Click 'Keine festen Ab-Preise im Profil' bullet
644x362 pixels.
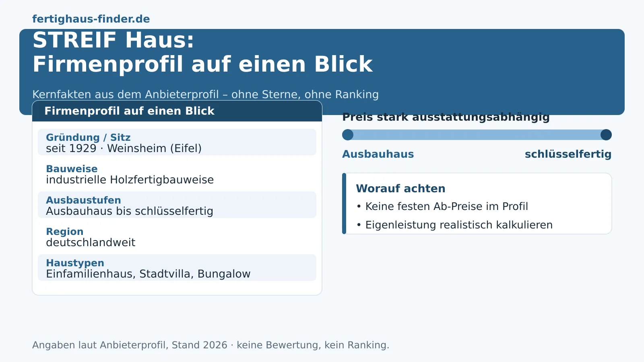click(x=442, y=206)
